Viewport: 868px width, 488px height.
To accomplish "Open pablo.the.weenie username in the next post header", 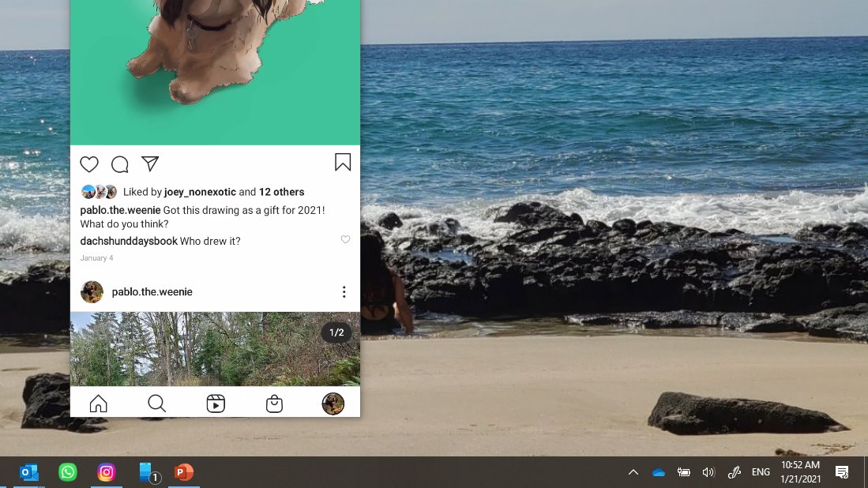I will click(x=152, y=291).
